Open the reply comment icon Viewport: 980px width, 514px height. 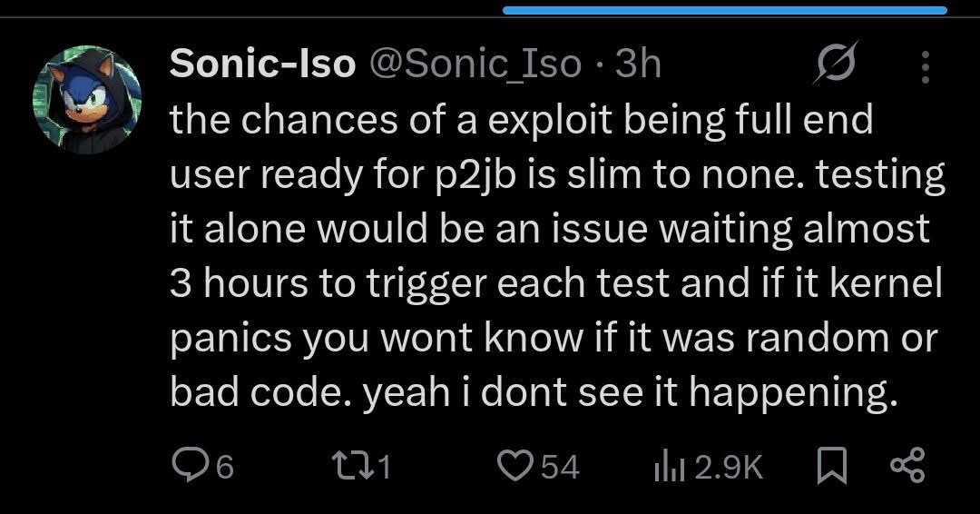click(x=185, y=467)
